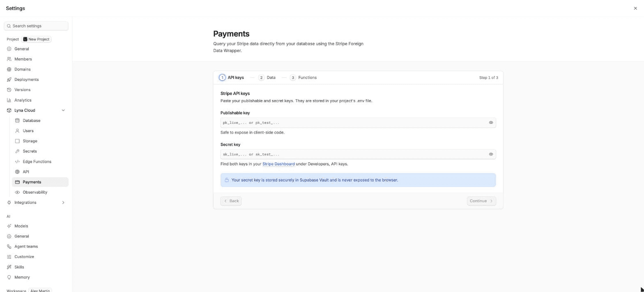644x292 pixels.
Task: Click the Deployments rocket icon
Action: (x=9, y=80)
